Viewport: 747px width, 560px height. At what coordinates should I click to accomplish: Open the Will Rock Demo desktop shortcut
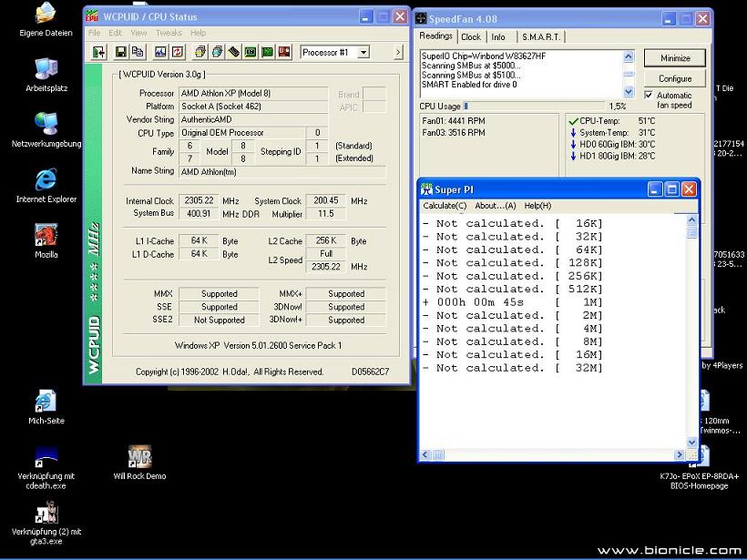(x=139, y=458)
